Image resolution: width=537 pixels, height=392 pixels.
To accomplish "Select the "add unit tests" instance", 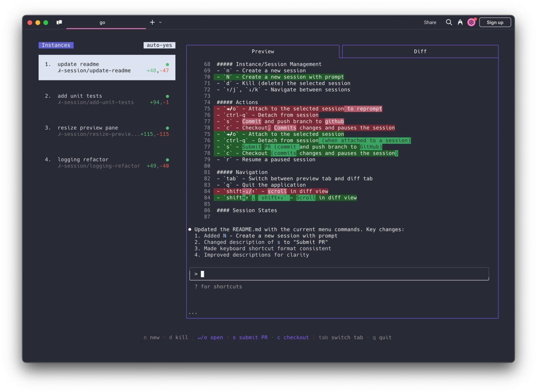I will pyautogui.click(x=107, y=99).
